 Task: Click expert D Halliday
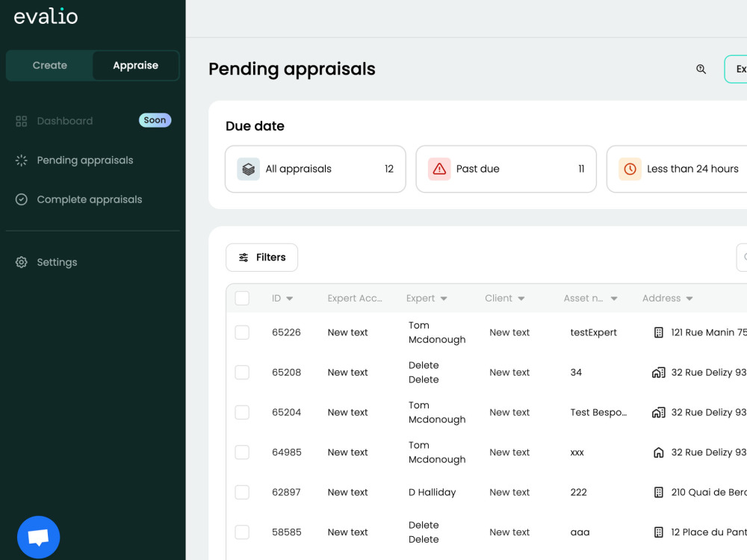click(432, 492)
